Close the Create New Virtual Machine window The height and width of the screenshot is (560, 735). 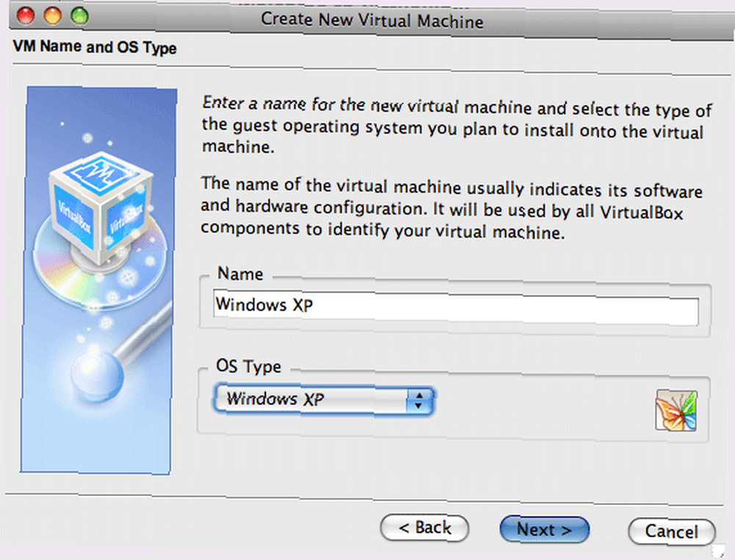(x=26, y=15)
